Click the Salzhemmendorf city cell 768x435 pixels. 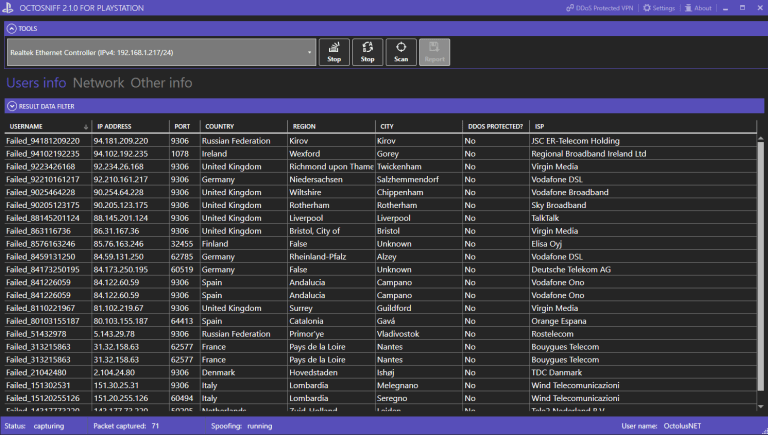pos(408,179)
